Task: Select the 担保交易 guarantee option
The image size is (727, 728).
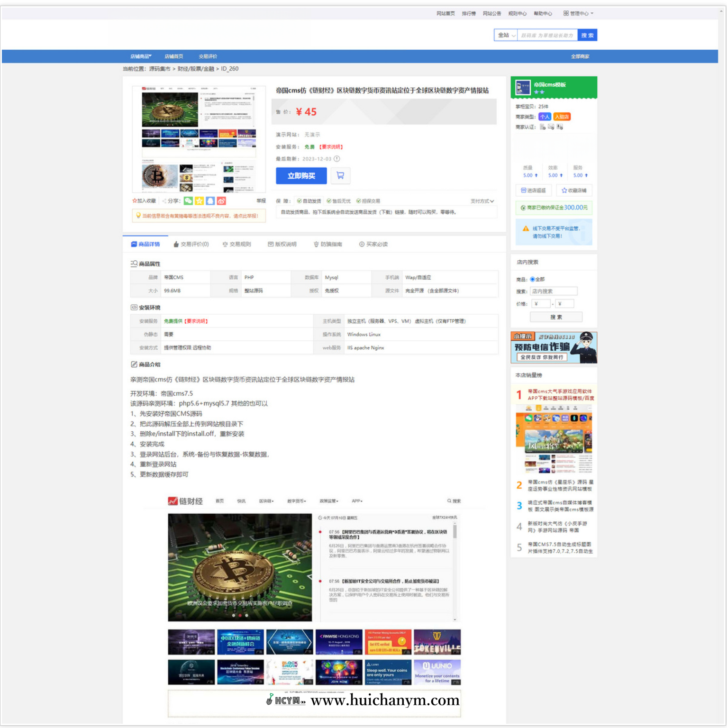Action: pos(368,201)
